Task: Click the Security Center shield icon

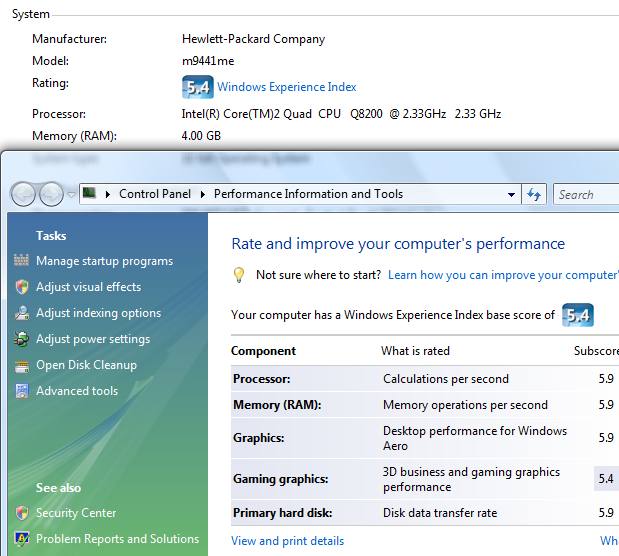Action: 22,513
